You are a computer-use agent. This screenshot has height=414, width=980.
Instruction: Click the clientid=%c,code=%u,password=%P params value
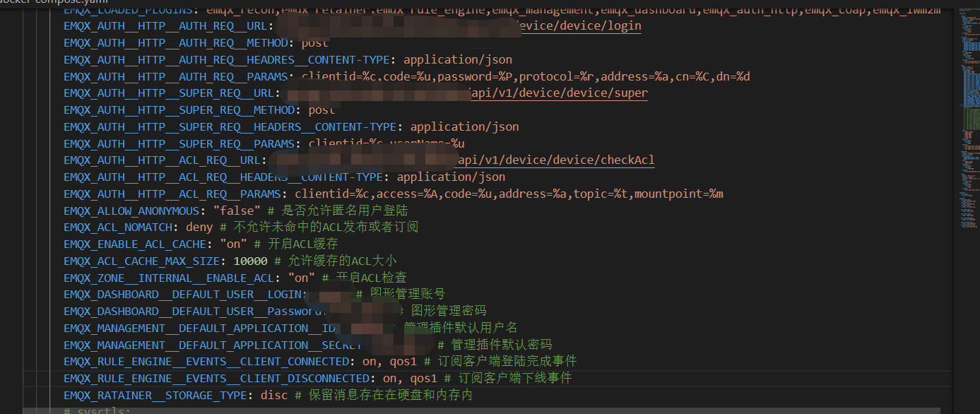tap(526, 77)
